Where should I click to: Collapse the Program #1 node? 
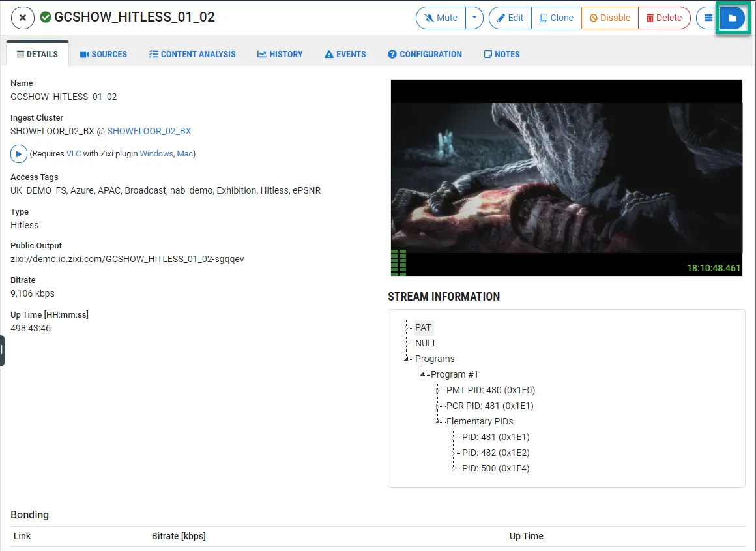pos(422,374)
